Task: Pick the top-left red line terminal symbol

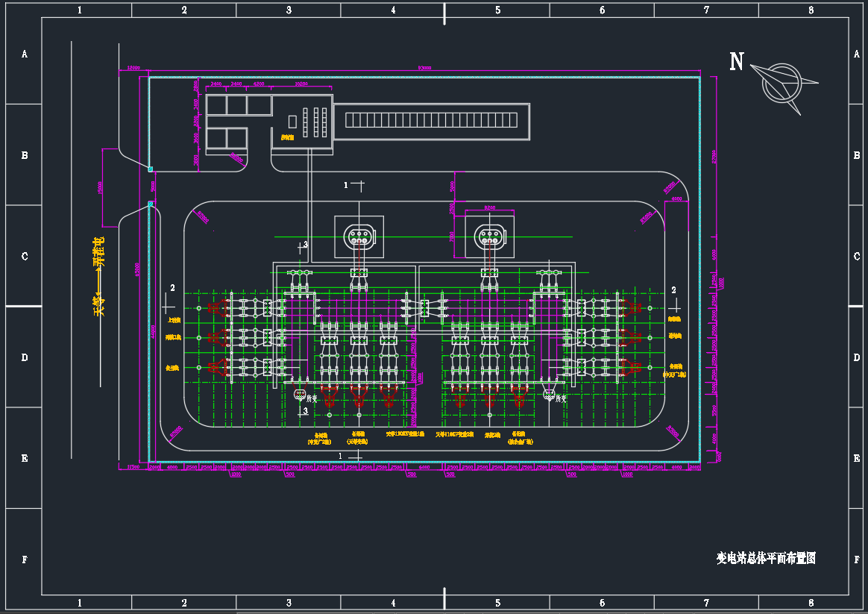Action: click(217, 306)
